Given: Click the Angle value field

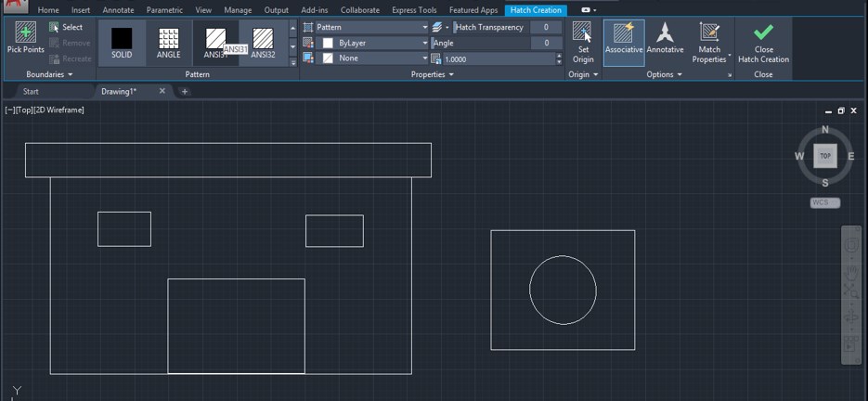Looking at the screenshot, I should [x=546, y=43].
